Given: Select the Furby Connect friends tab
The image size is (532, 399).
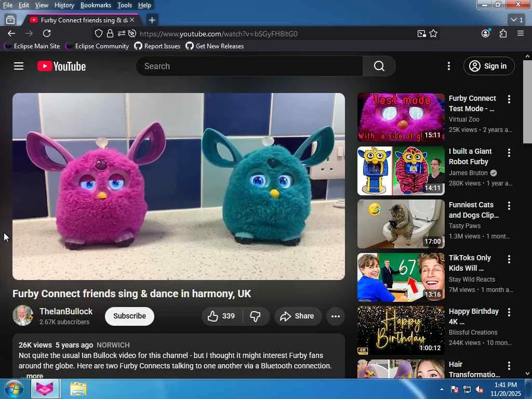Looking at the screenshot, I should pos(81,20).
